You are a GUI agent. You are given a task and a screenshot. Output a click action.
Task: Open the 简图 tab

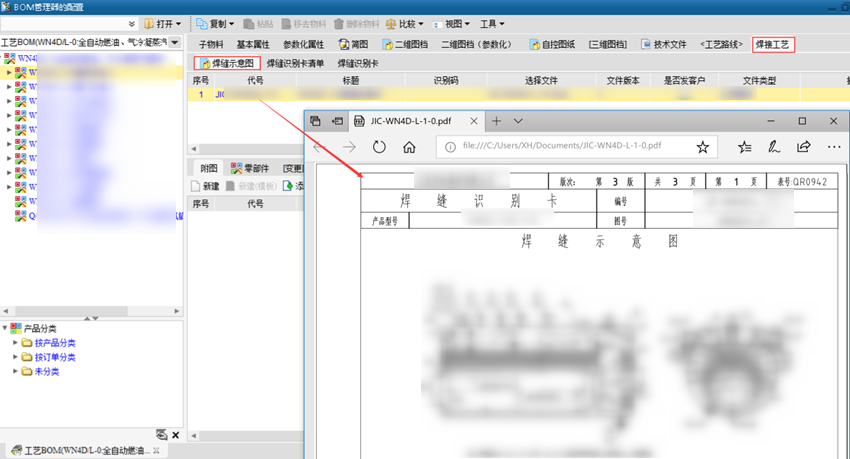click(353, 44)
